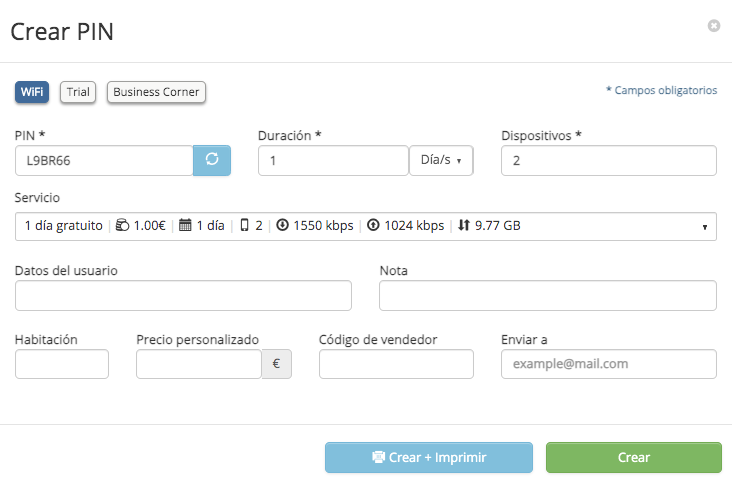Viewport: 732px width, 489px height.
Task: Click the Nota text field
Action: point(548,296)
